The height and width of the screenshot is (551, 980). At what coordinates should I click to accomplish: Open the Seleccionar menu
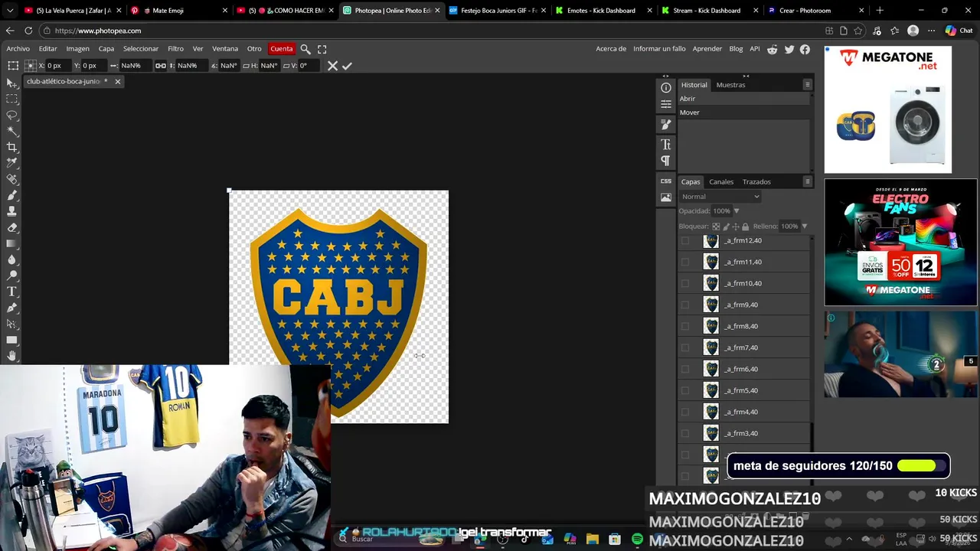coord(141,49)
